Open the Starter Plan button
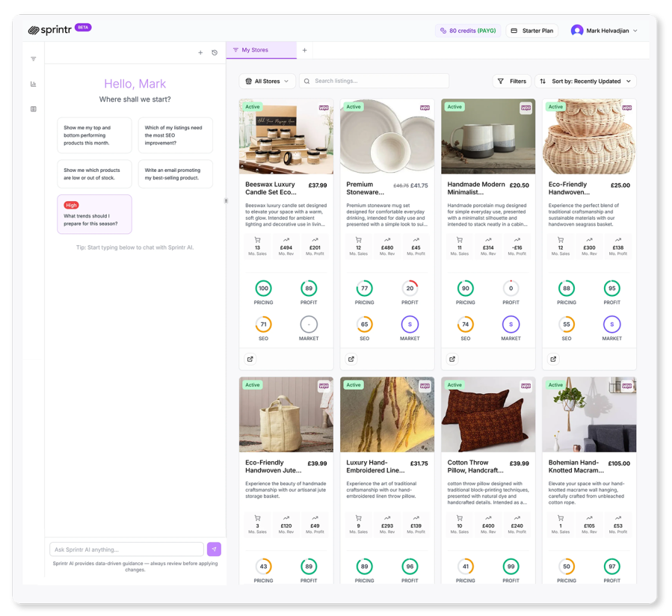Image resolution: width=672 pixels, height=616 pixels. click(532, 31)
